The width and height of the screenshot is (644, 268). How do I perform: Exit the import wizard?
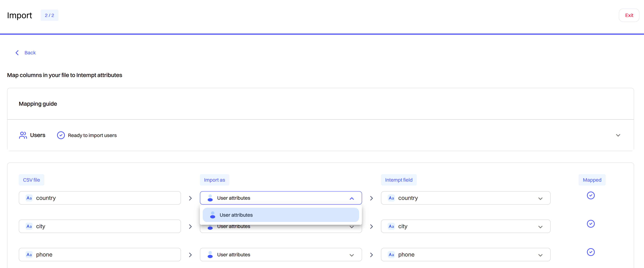(x=629, y=15)
